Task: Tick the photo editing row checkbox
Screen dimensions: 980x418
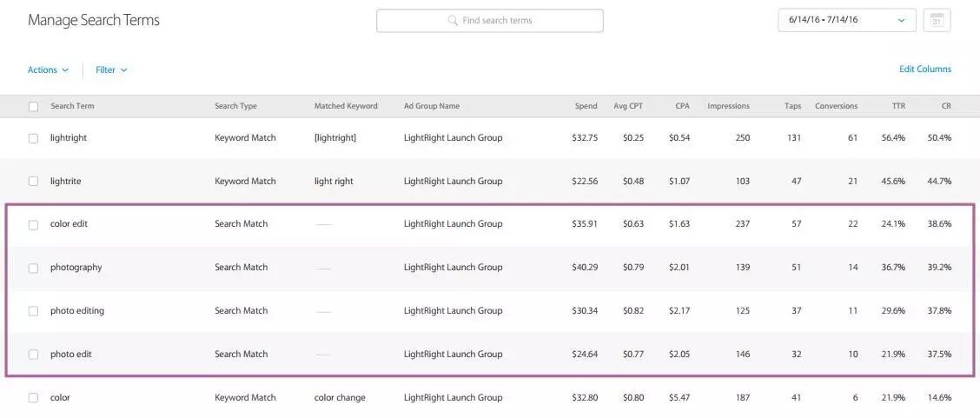Action: click(34, 311)
